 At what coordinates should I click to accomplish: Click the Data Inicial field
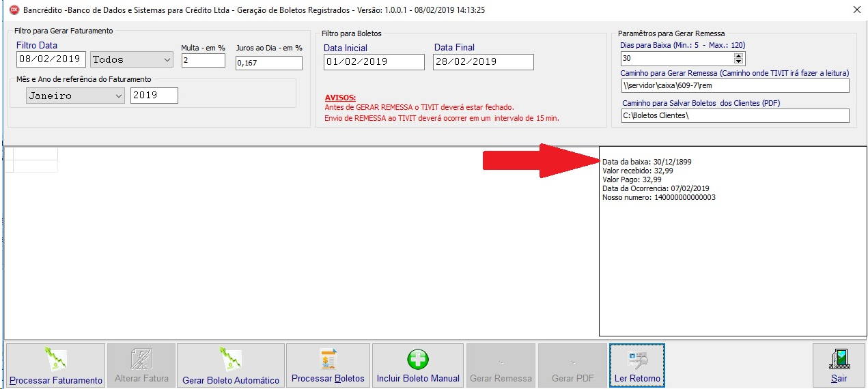click(374, 61)
